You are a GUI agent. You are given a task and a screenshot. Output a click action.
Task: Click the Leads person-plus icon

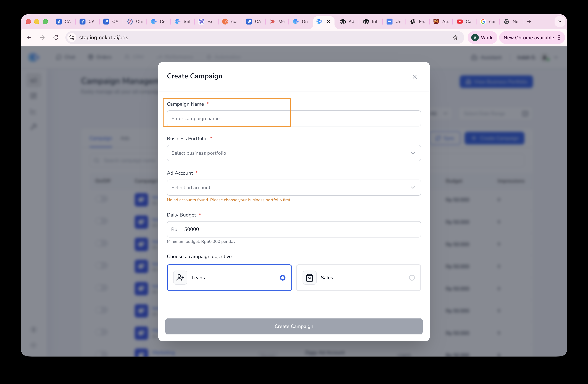pyautogui.click(x=180, y=278)
